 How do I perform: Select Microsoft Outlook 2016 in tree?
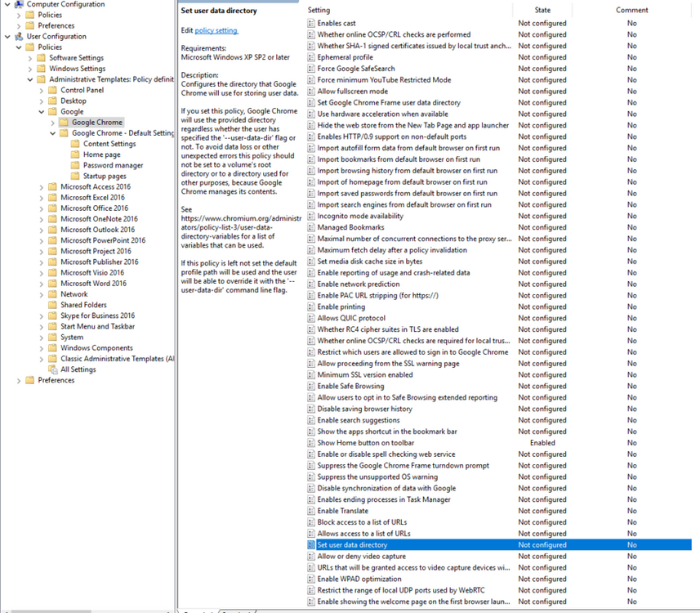click(x=97, y=229)
